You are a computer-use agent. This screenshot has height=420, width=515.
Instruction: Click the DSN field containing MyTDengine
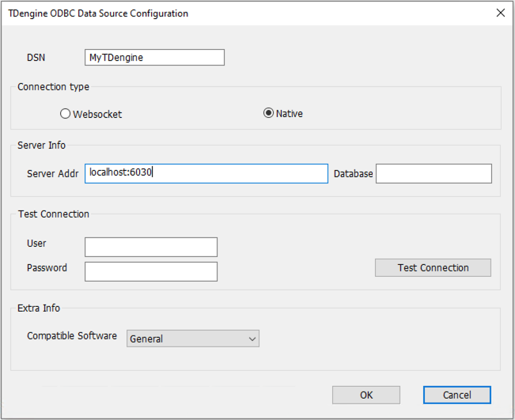click(154, 58)
